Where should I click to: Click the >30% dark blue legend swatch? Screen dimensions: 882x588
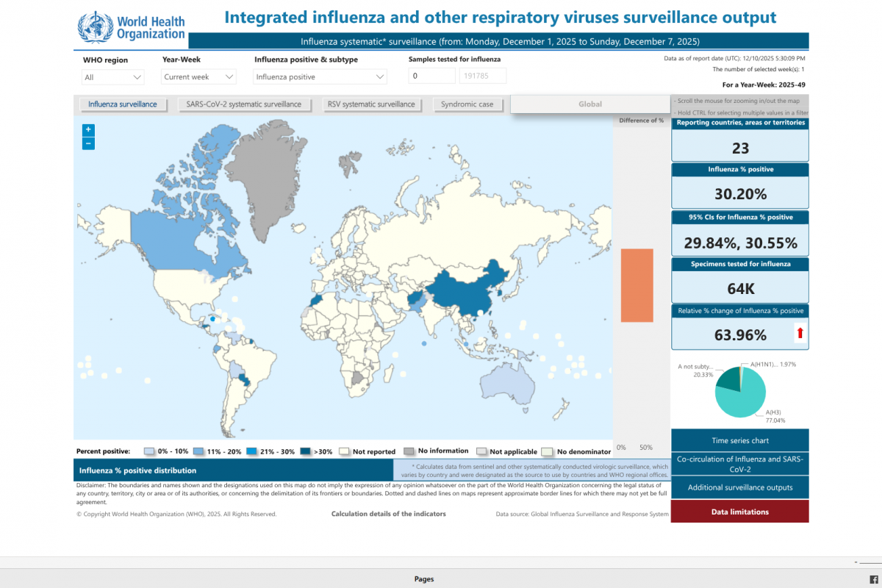coord(306,451)
